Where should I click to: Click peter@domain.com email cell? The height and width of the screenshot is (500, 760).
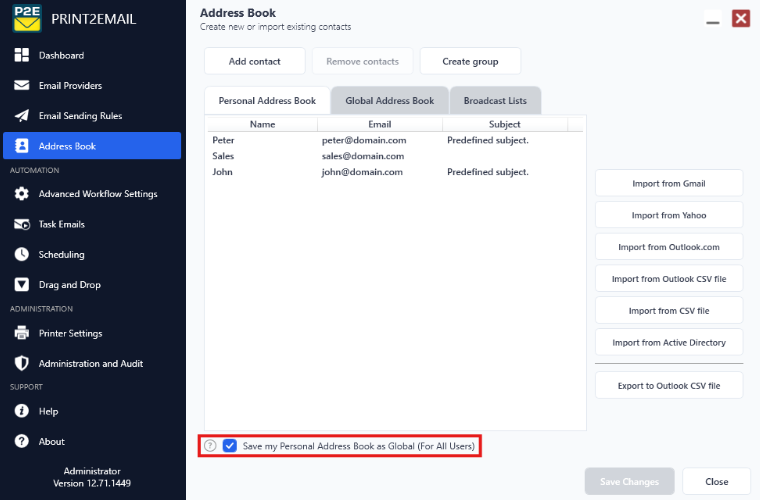(x=364, y=140)
